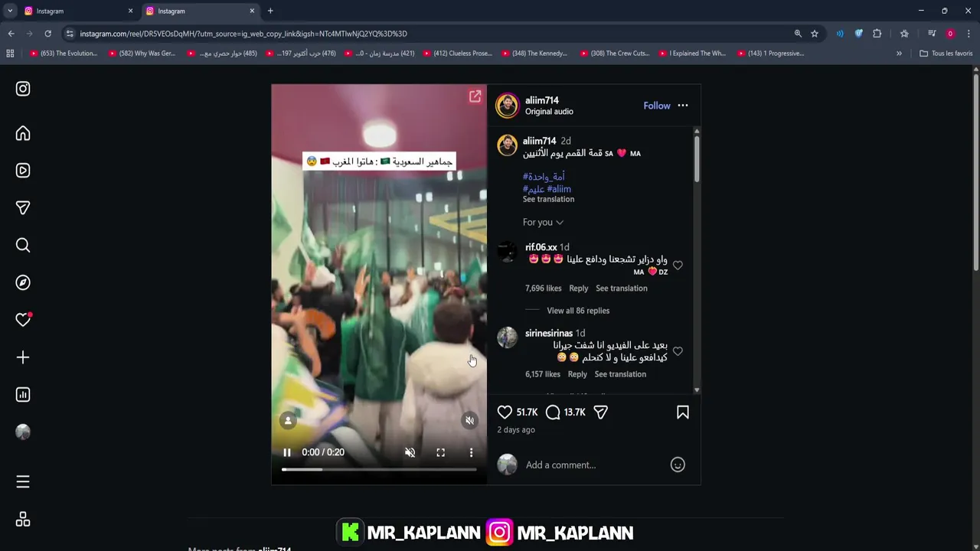Unmute the video with the speaker control
The width and height of the screenshot is (980, 551).
click(x=410, y=452)
